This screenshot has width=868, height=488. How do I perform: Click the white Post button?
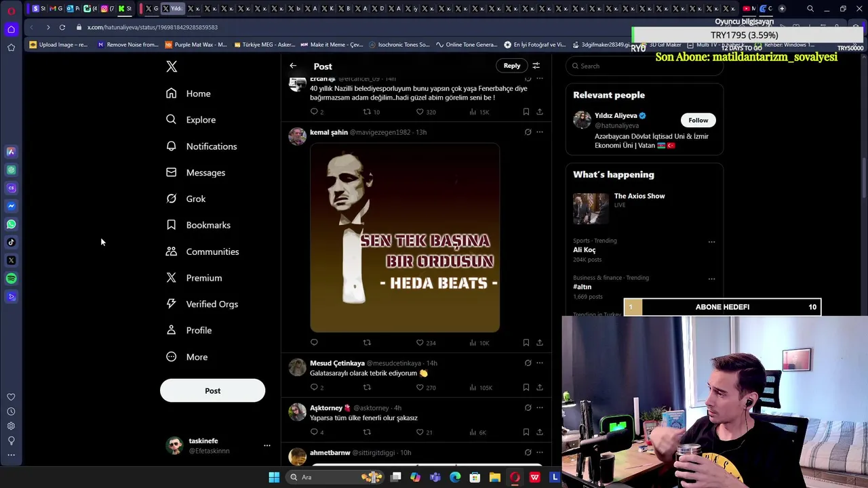pyautogui.click(x=212, y=390)
